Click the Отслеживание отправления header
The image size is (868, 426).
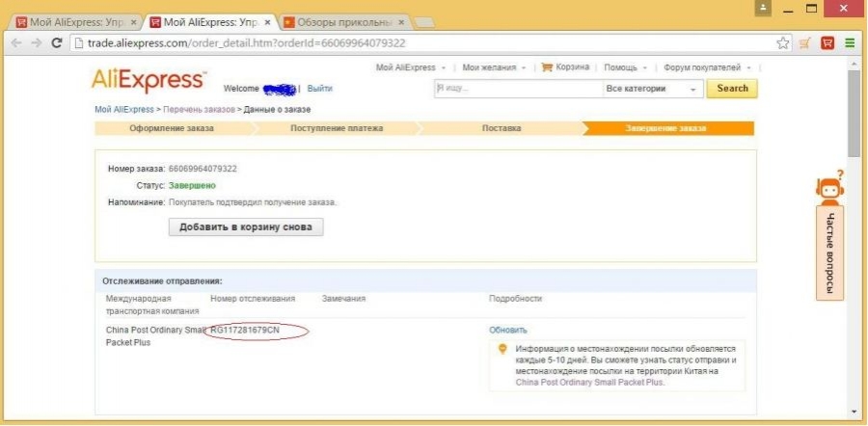click(x=162, y=281)
